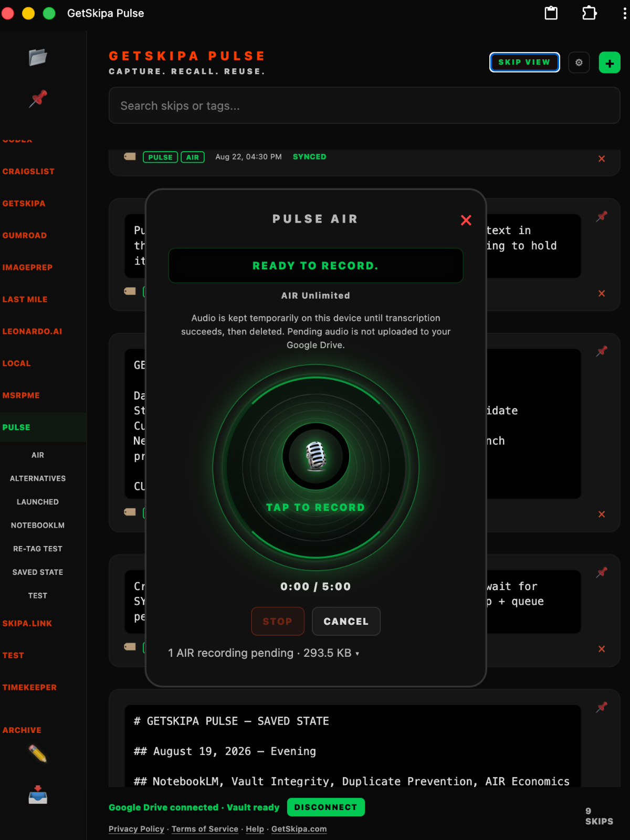The image size is (630, 840).
Task: Select MSRPME tag in sidebar
Action: (21, 395)
